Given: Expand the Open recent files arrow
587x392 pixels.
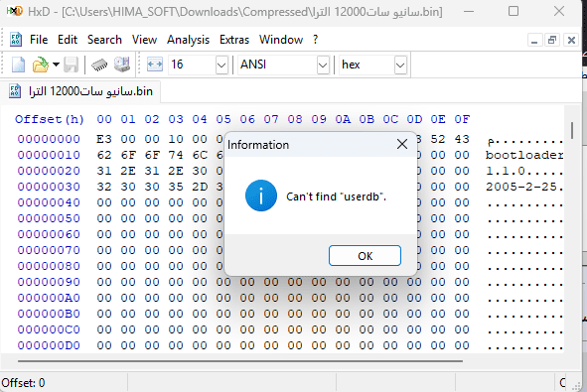Looking at the screenshot, I should (x=57, y=65).
